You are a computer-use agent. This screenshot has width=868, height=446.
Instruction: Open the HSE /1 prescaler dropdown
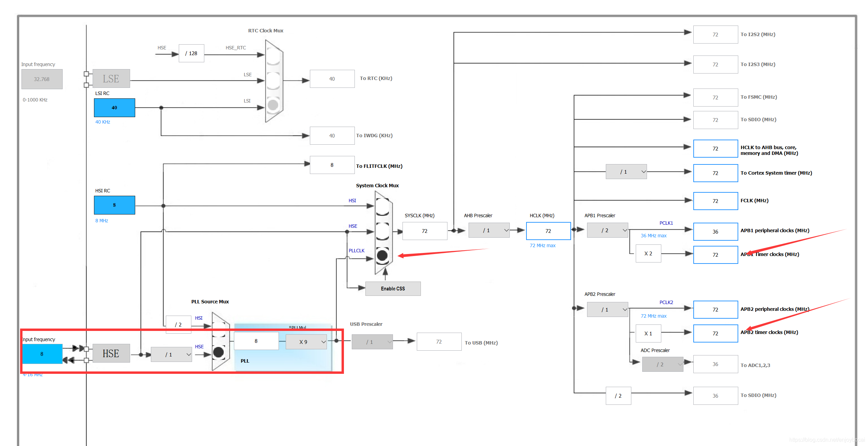coord(171,354)
